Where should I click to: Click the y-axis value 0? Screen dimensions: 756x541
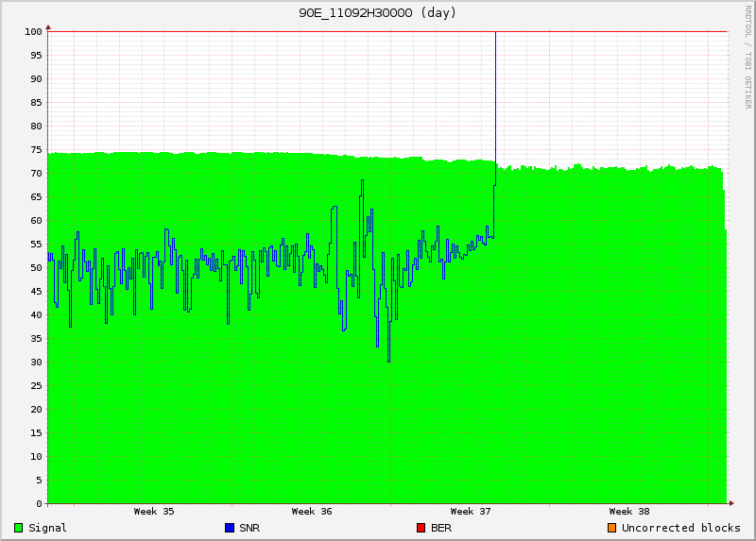pyautogui.click(x=39, y=504)
